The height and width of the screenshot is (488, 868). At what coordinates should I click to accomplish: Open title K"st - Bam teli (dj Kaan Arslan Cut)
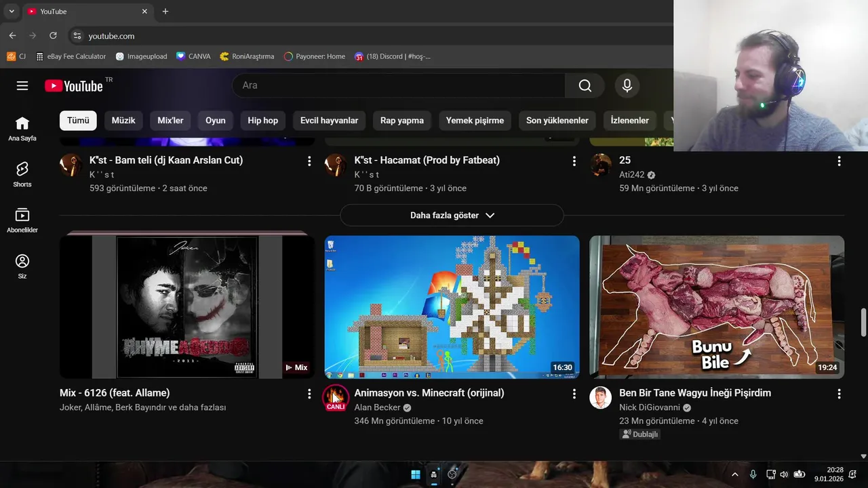pyautogui.click(x=166, y=161)
